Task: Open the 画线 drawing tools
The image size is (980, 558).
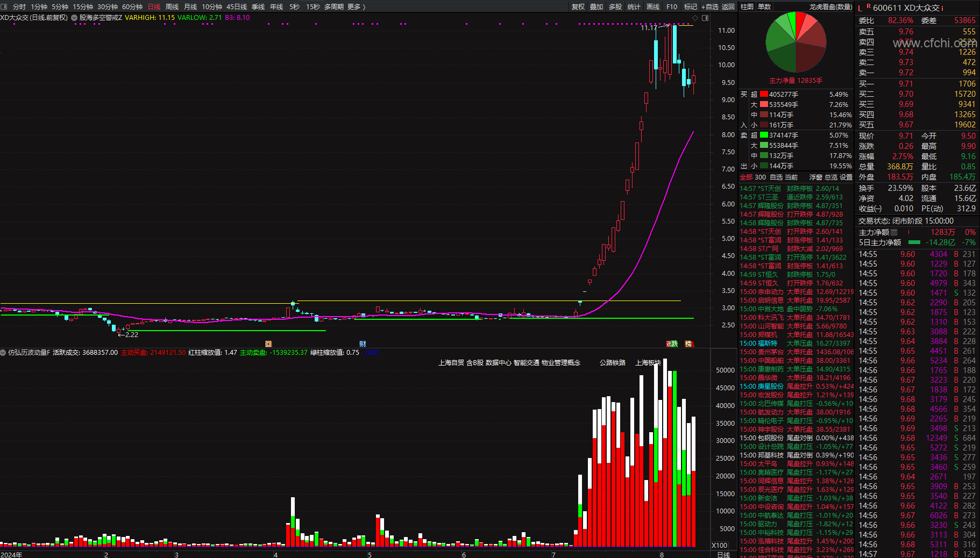Action: pyautogui.click(x=653, y=6)
